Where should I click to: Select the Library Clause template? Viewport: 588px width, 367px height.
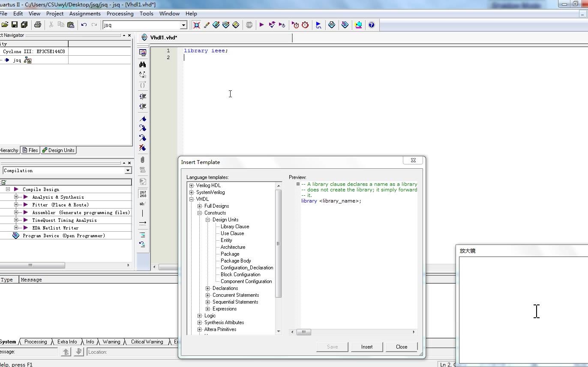235,227
